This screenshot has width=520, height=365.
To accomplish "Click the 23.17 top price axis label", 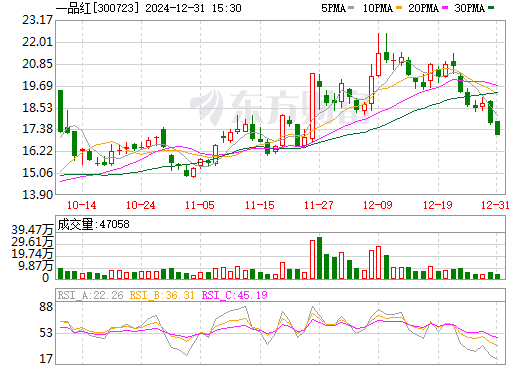I will coord(37,20).
